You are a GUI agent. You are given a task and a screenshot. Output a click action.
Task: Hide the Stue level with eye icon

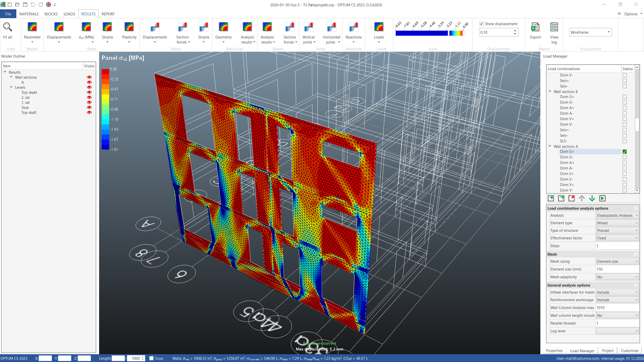tap(89, 107)
